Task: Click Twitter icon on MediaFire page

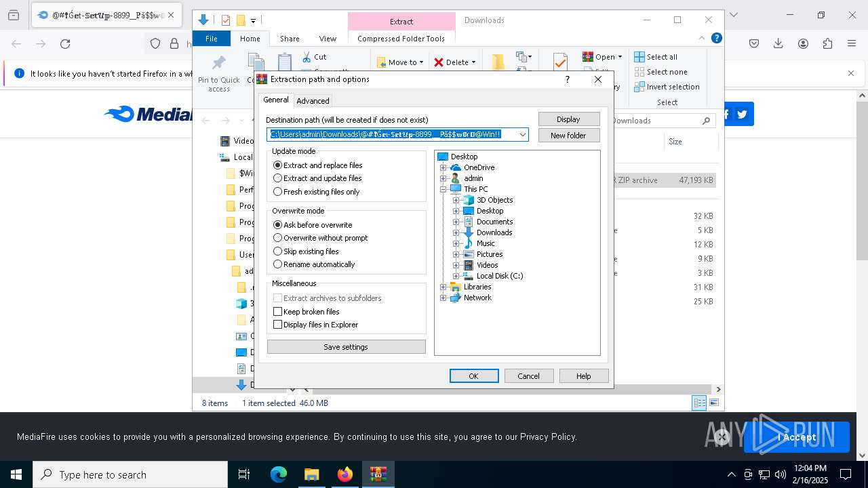Action: 743,115
